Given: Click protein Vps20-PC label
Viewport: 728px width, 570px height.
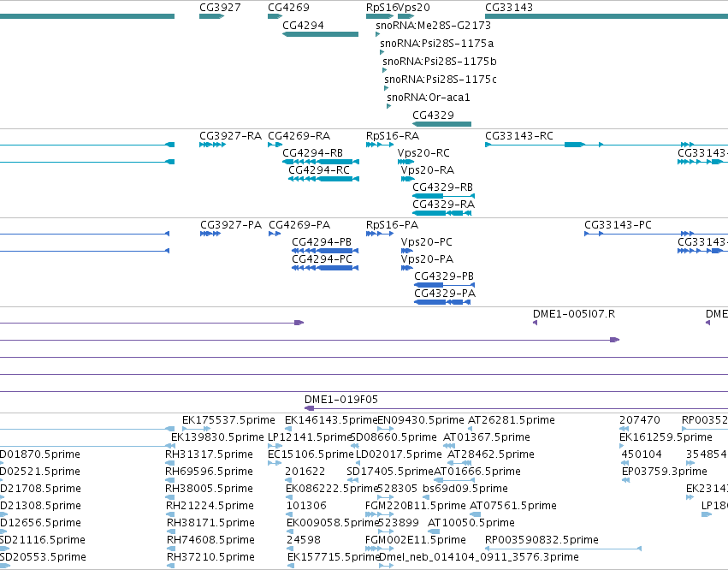Looking at the screenshot, I should tap(427, 242).
